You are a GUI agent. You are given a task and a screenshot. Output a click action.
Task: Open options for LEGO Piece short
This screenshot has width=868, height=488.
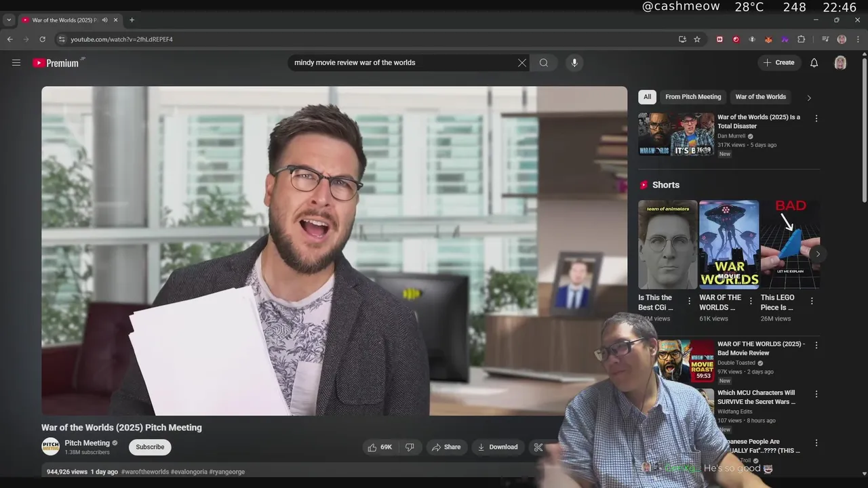tap(812, 301)
